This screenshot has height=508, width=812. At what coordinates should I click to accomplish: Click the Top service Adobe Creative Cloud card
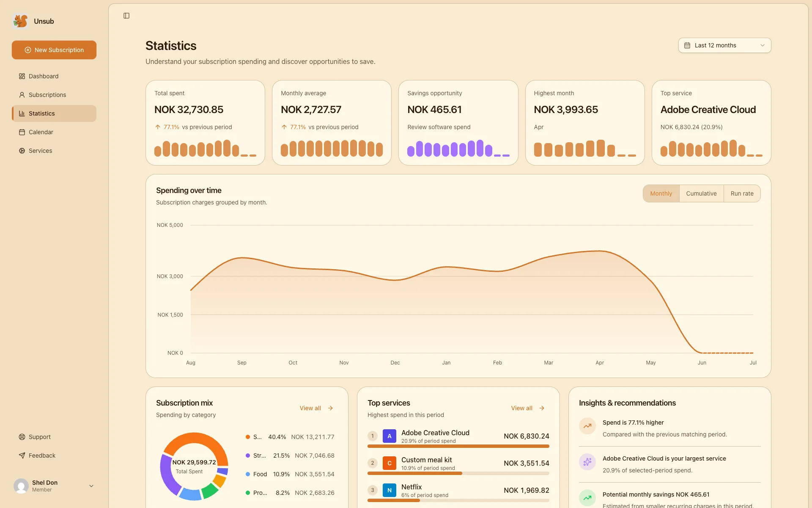[x=711, y=123]
